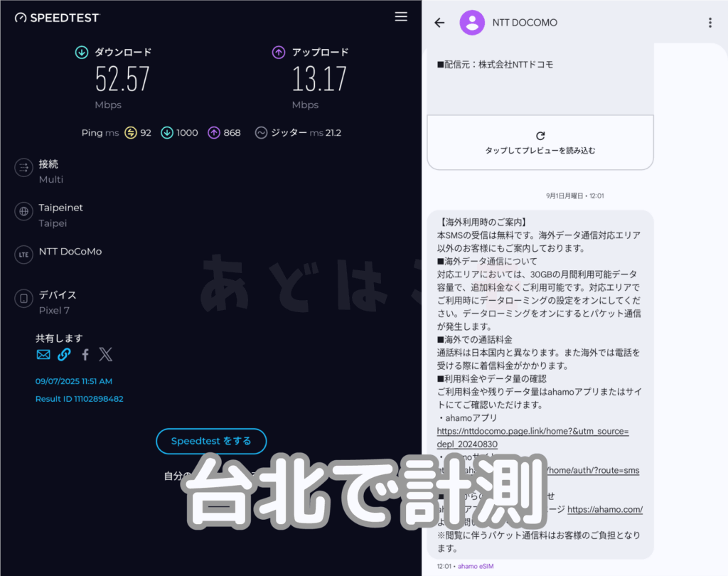
Task: Click the Taipei server location text
Action: coord(53,223)
